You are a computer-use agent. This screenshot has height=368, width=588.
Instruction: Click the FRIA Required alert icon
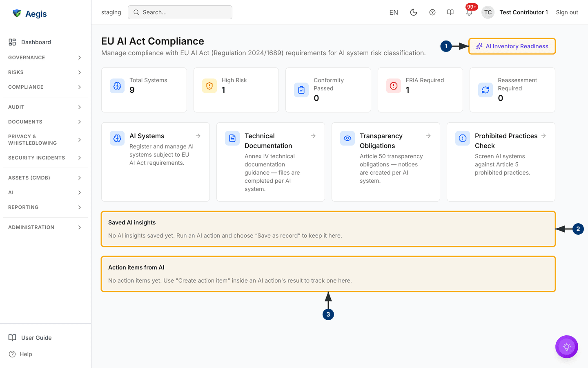[394, 86]
